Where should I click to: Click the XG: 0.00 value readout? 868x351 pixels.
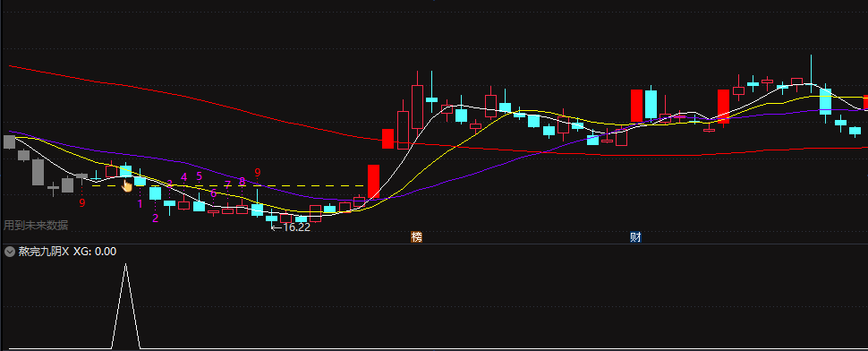point(95,252)
